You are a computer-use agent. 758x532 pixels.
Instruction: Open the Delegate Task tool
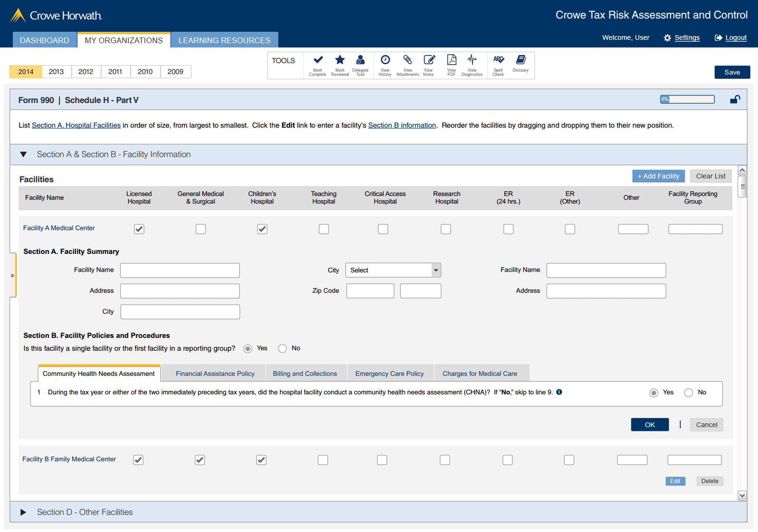pyautogui.click(x=360, y=60)
